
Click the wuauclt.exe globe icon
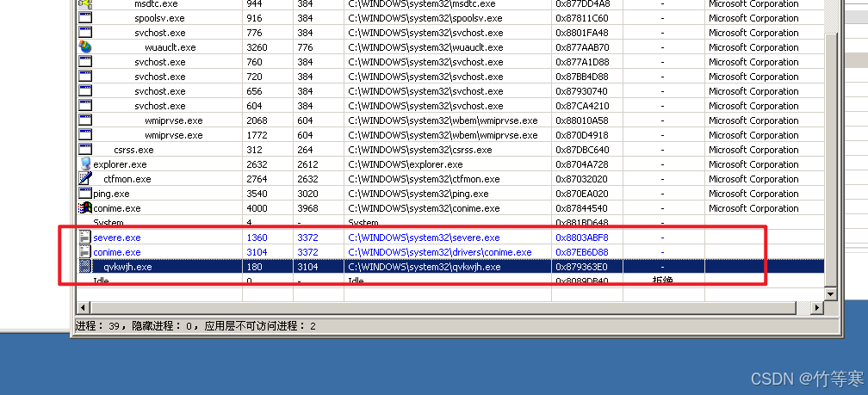(x=85, y=47)
